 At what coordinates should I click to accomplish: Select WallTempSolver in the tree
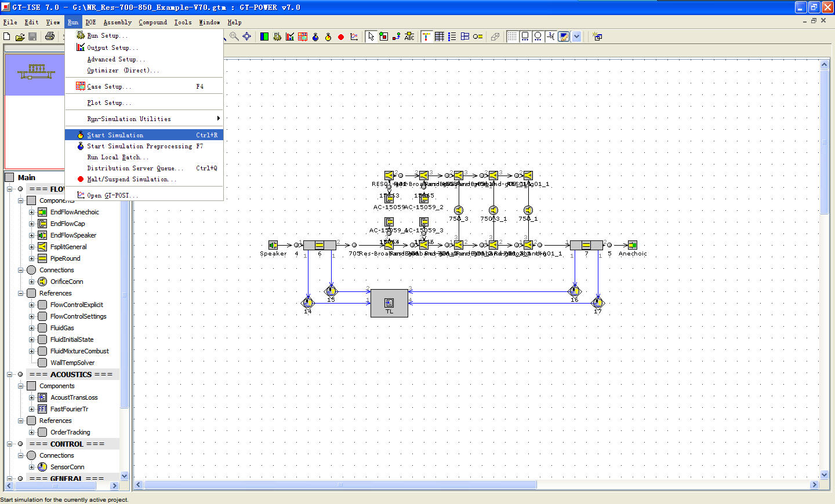tap(72, 363)
